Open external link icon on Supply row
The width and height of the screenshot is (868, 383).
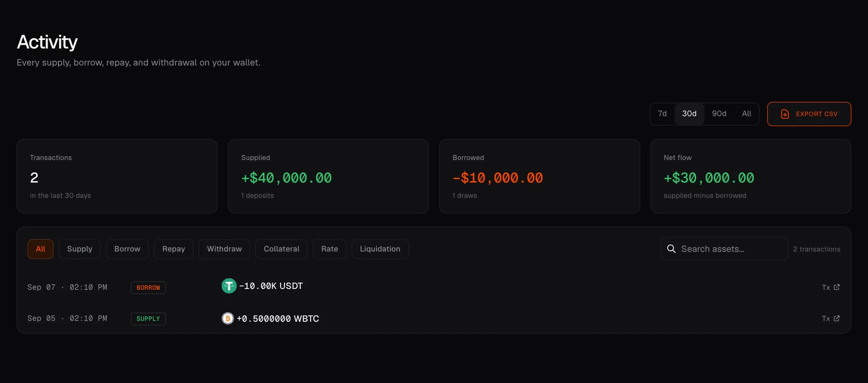tap(837, 318)
